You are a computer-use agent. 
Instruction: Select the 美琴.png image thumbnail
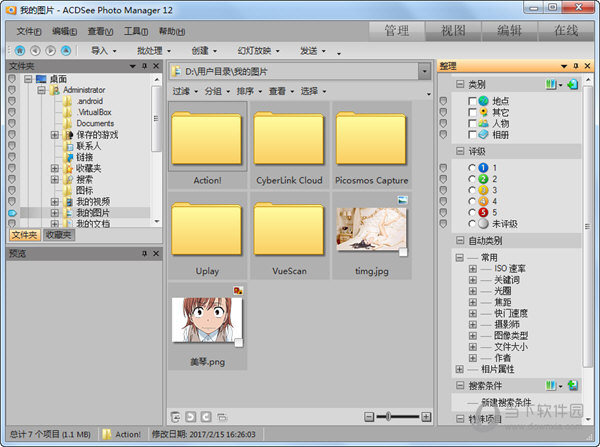click(207, 326)
